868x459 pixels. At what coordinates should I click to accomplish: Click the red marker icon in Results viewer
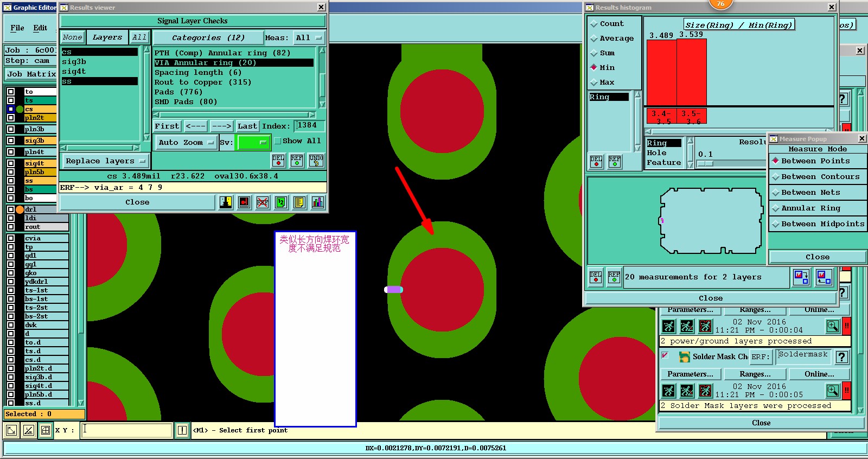click(245, 202)
